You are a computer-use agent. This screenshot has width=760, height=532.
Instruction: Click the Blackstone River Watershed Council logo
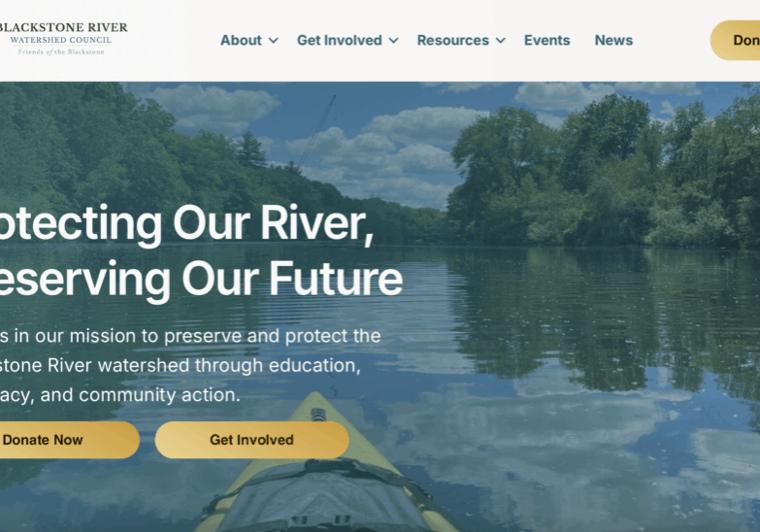click(63, 39)
